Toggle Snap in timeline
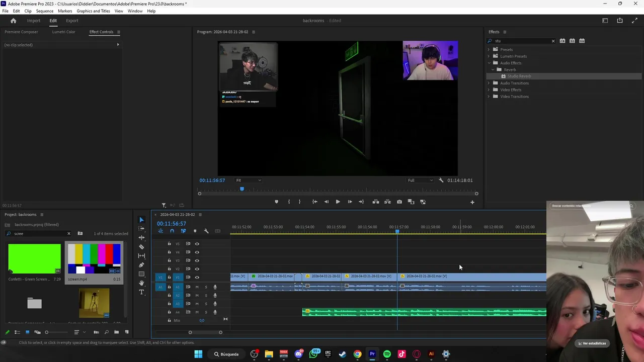The height and width of the screenshot is (362, 644). click(172, 231)
